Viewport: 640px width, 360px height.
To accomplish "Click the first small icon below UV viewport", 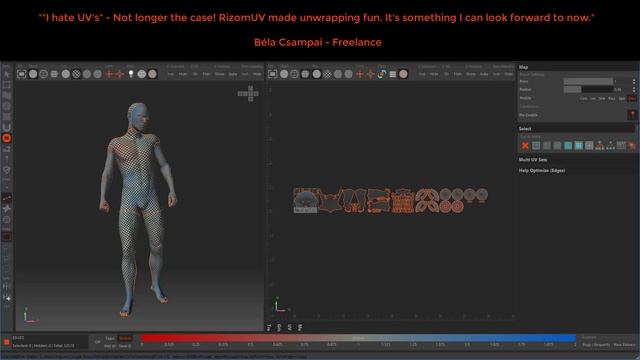I will pos(269,327).
